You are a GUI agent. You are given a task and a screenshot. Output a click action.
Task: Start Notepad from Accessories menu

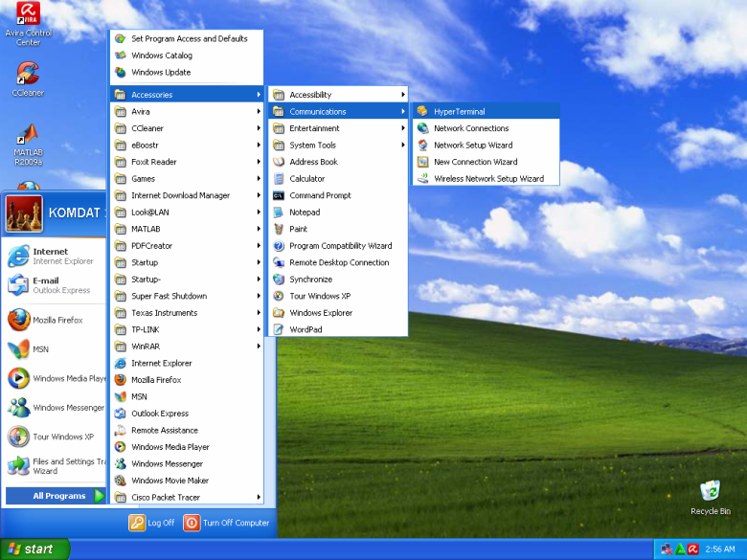pos(338,212)
